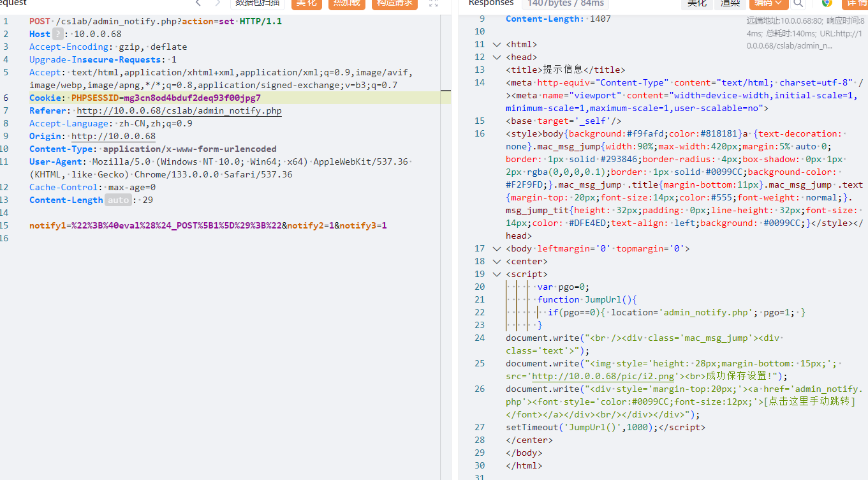Click the Cache-Control max-age=0 line

(x=92, y=187)
